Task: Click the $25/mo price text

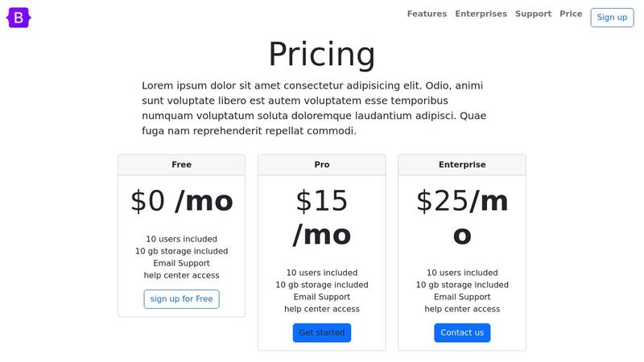Action: pos(462,217)
